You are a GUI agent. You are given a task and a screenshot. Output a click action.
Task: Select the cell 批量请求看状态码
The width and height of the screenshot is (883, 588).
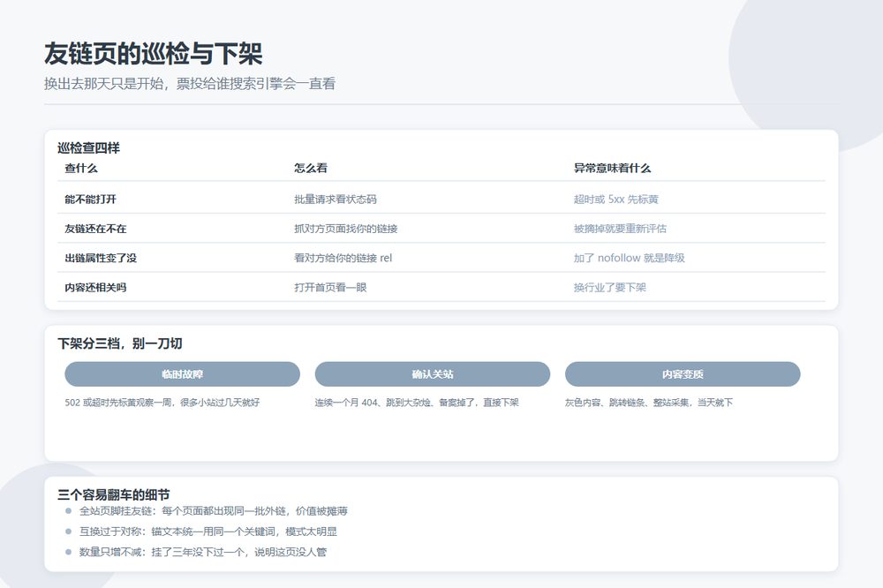(335, 199)
